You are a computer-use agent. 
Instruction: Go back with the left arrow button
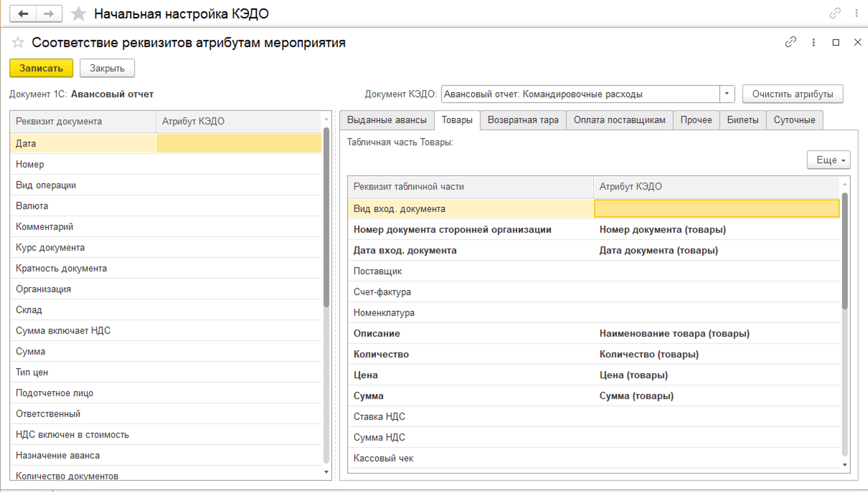point(23,14)
